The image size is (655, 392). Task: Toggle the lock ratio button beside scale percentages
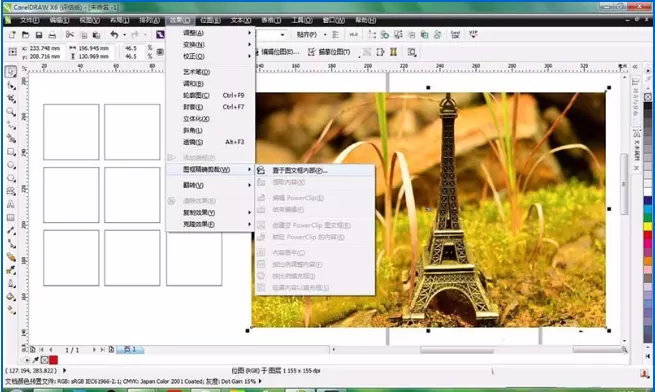[160, 52]
